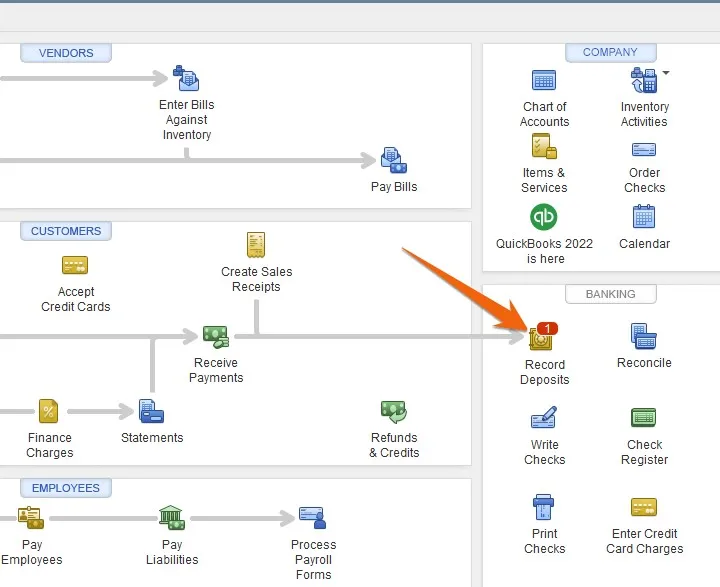
Task: Open the Reconcile icon
Action: [x=644, y=337]
